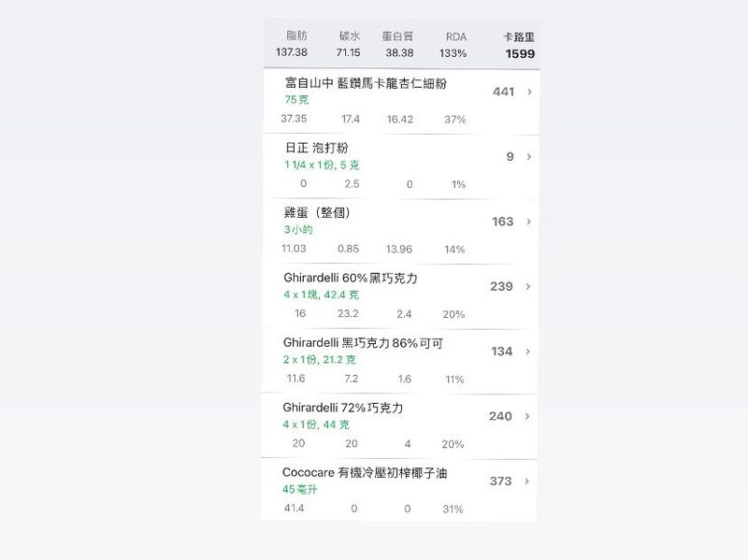The image size is (748, 560).
Task: Select the RDA 133% summary column
Action: 453,45
